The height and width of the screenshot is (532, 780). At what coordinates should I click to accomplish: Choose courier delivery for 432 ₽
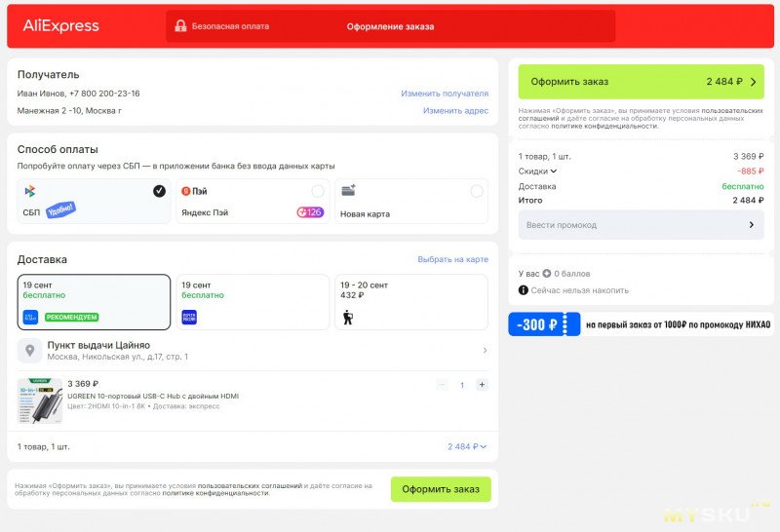(411, 302)
